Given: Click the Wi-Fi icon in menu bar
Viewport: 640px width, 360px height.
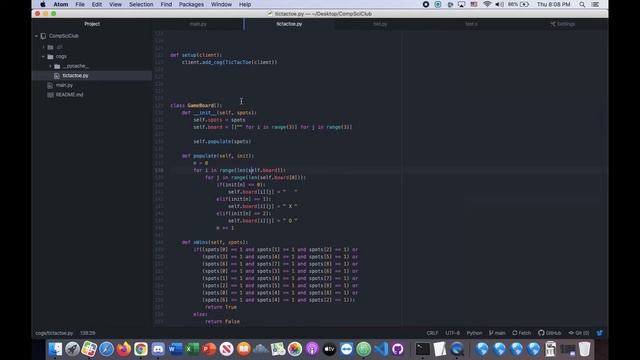Looking at the screenshot, I should pyautogui.click(x=487, y=4).
